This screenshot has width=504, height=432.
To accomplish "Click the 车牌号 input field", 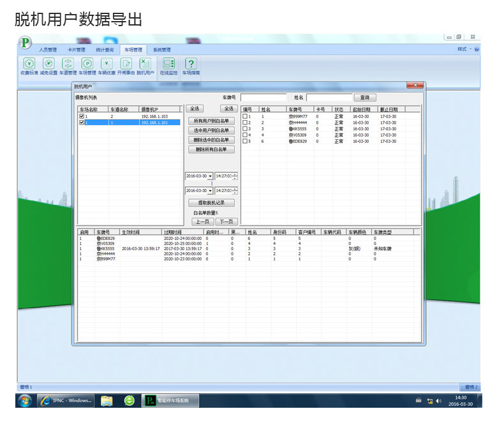I will tap(264, 98).
